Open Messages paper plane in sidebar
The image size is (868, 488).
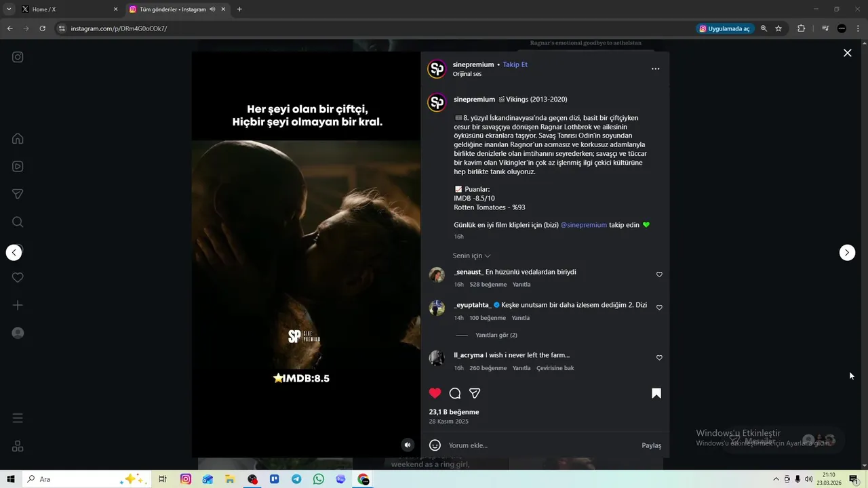coord(18,194)
